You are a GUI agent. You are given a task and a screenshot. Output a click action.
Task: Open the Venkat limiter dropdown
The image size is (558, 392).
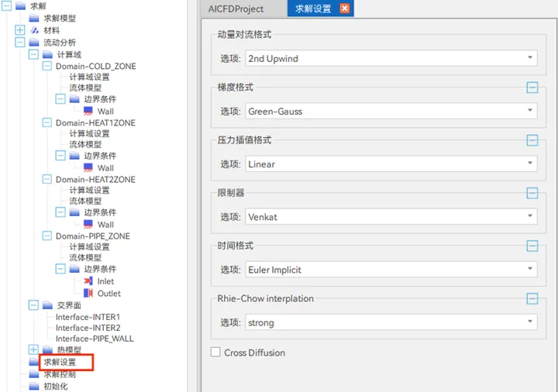[x=391, y=216]
